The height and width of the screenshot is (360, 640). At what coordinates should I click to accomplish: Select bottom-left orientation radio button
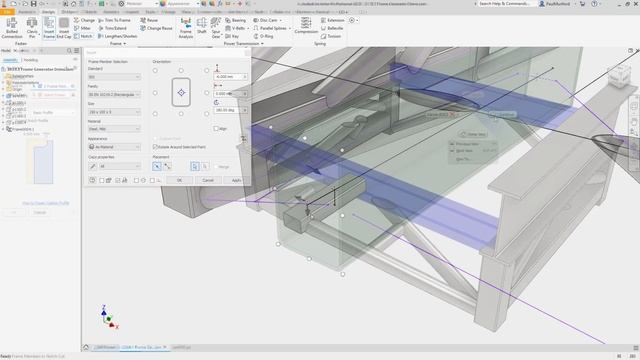[155, 114]
